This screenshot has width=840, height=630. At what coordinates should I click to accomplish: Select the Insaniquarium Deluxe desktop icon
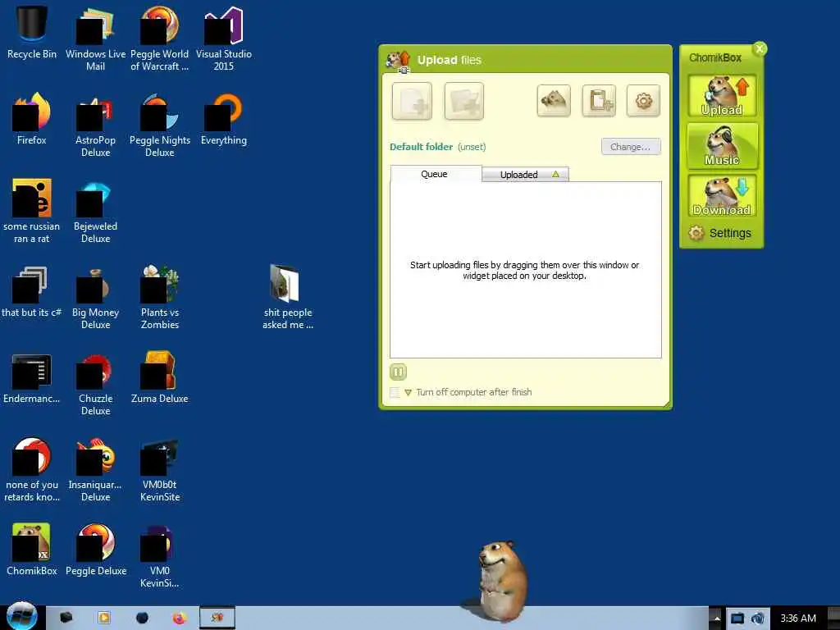[95, 470]
